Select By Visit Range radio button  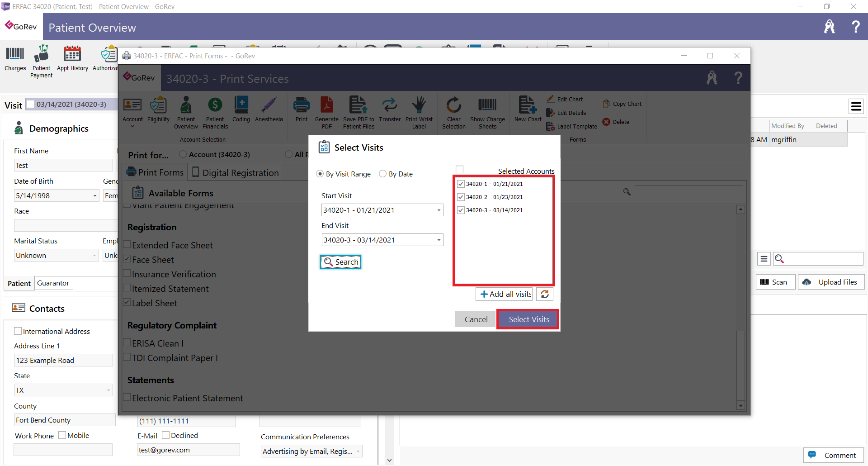pyautogui.click(x=320, y=174)
